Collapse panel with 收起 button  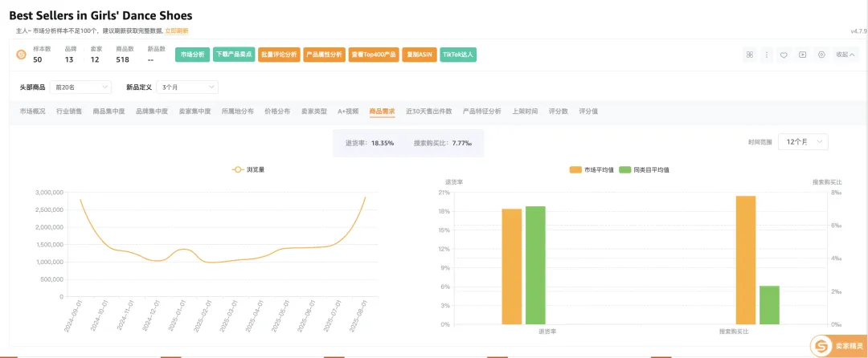click(x=845, y=55)
